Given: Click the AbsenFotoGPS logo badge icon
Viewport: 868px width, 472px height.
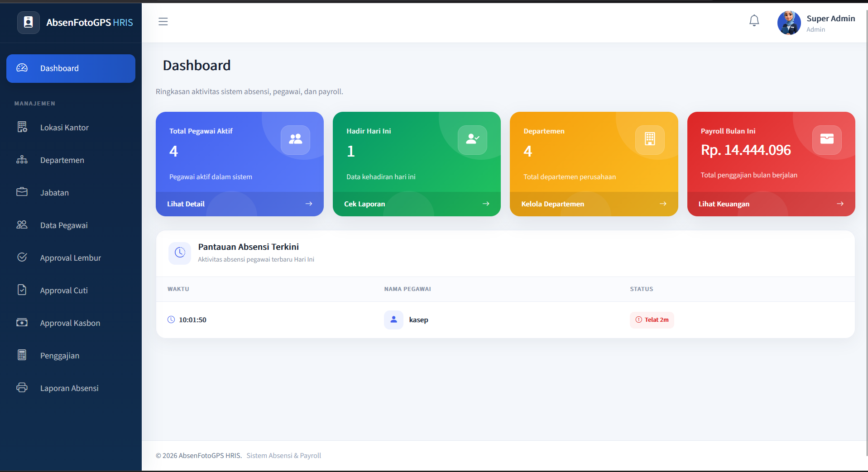Looking at the screenshot, I should point(29,22).
